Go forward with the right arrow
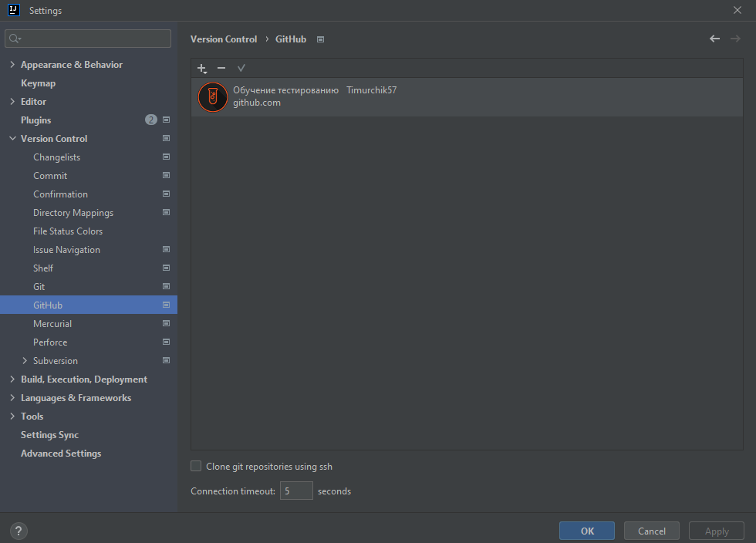The width and height of the screenshot is (756, 543). pos(735,39)
